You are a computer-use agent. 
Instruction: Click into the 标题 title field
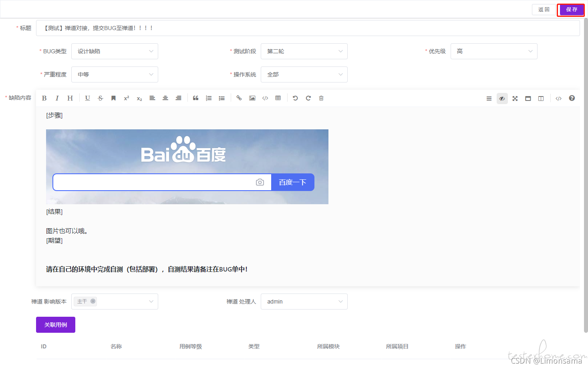pyautogui.click(x=308, y=28)
